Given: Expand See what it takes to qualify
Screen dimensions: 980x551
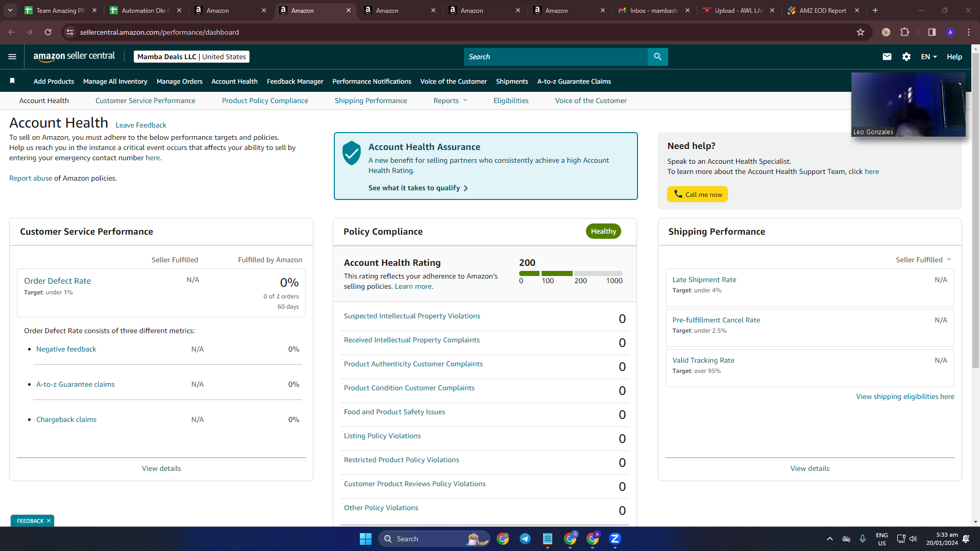Looking at the screenshot, I should coord(418,188).
